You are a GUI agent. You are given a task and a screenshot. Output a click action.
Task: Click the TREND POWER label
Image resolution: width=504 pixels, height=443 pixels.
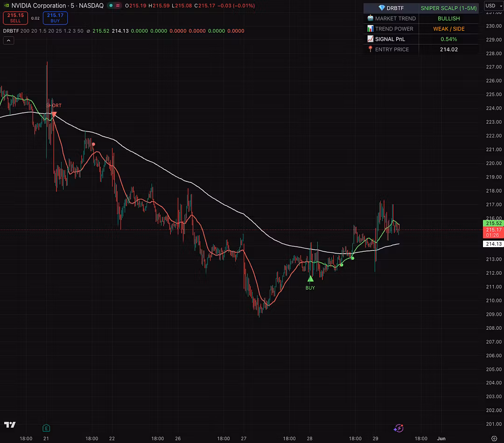coord(394,28)
